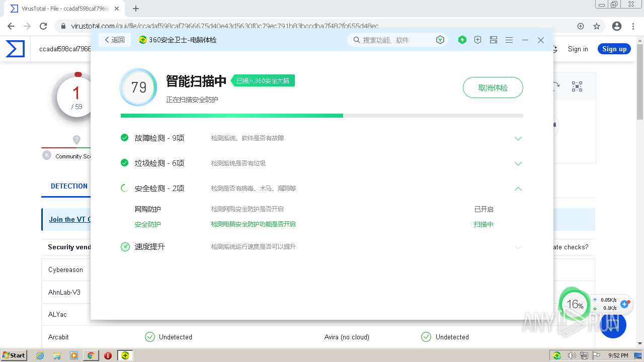Screen dimensions: 644x362
Task: Select the 速度提升 row label
Action: [149, 246]
